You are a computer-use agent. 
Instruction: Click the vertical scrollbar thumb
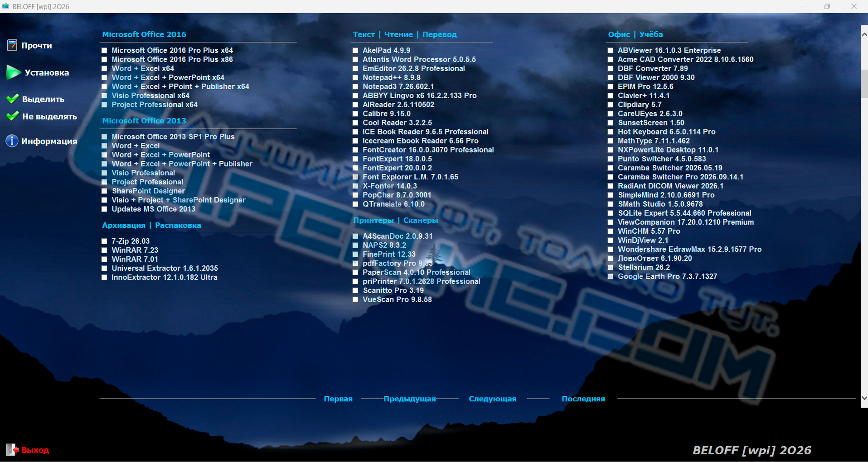(864, 84)
